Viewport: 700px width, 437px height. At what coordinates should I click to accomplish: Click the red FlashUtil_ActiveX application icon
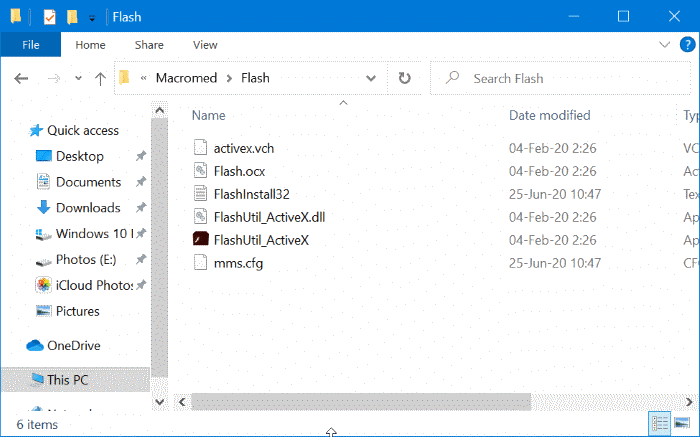point(200,239)
